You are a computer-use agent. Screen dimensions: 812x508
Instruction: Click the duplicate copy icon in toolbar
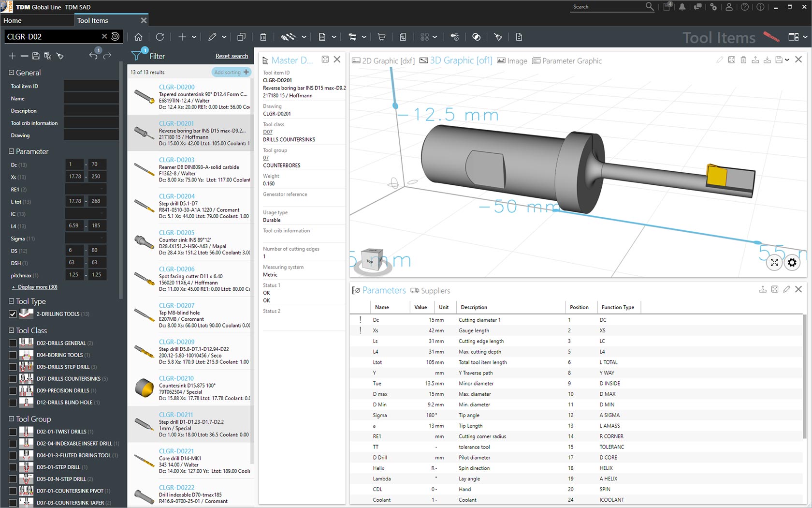click(x=241, y=37)
